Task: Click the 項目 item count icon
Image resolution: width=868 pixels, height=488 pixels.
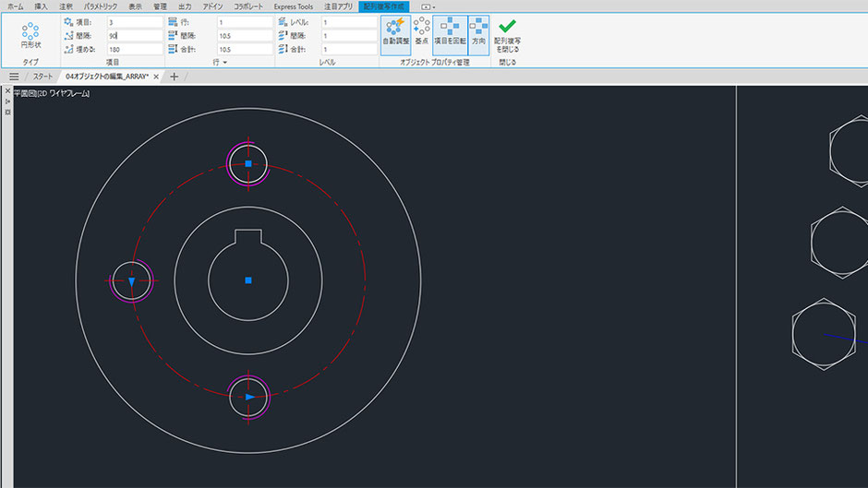Action: 68,22
